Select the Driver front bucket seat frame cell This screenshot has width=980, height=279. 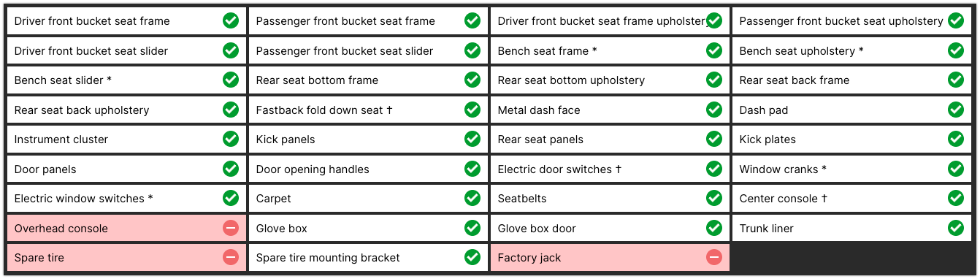point(126,21)
